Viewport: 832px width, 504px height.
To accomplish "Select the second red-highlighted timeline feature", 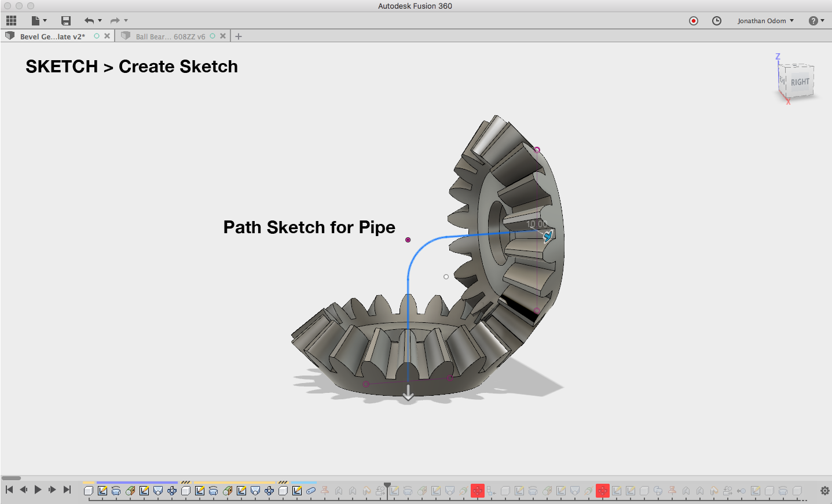I will point(603,491).
